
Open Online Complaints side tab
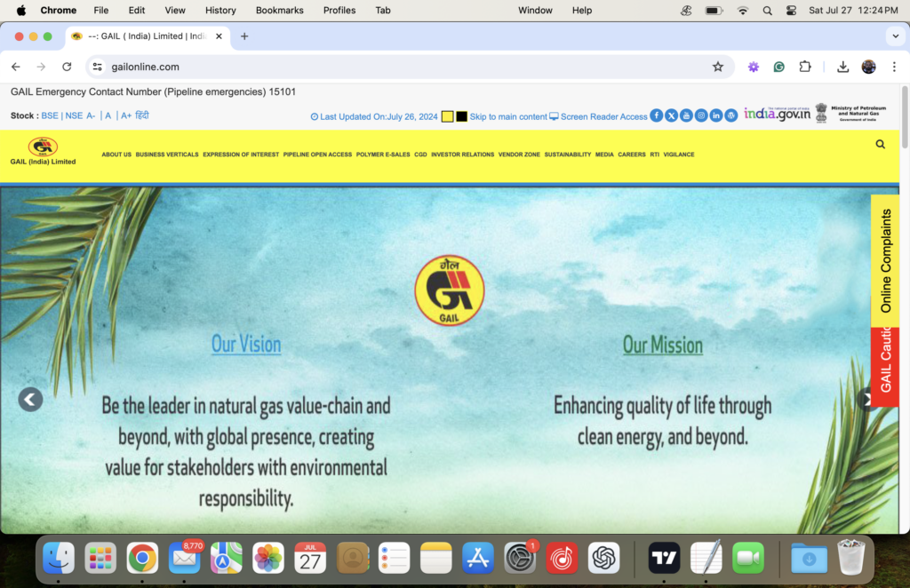tap(885, 261)
